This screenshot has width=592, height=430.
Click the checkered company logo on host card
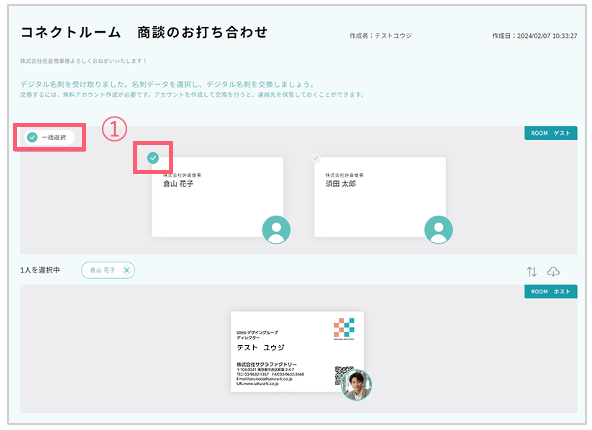344,328
